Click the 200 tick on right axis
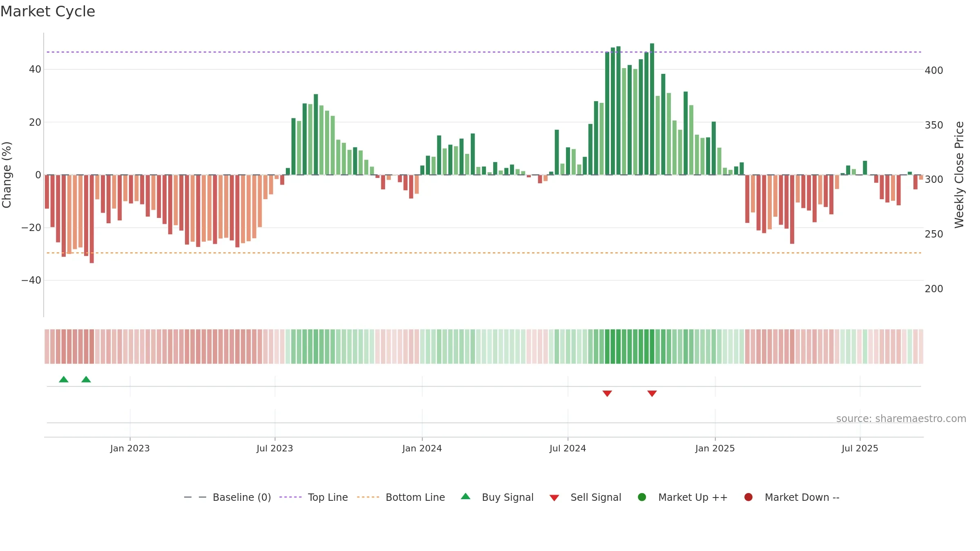 [934, 289]
